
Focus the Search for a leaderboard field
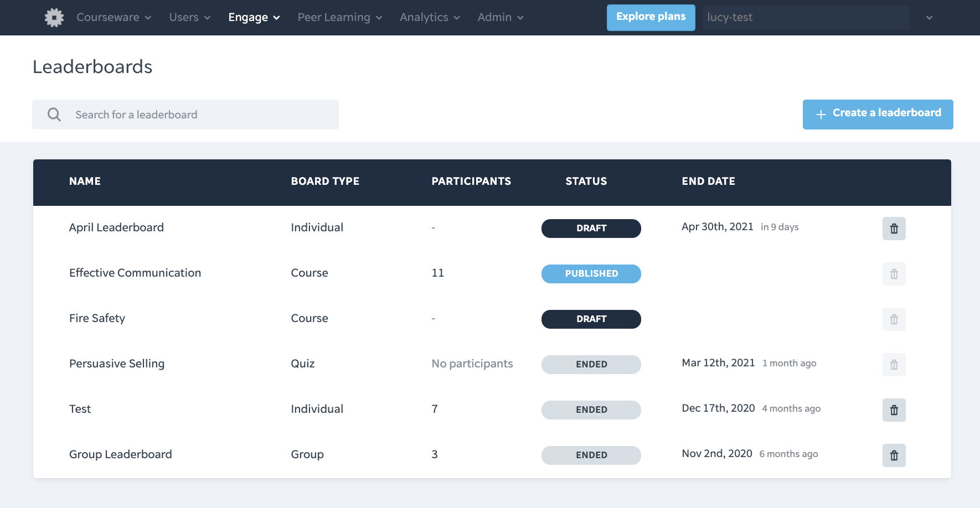(x=185, y=115)
